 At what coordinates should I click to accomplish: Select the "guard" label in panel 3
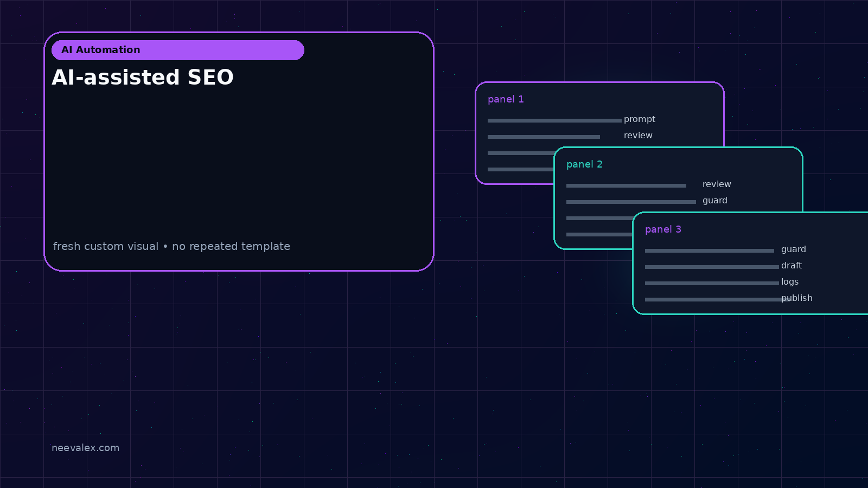click(794, 249)
